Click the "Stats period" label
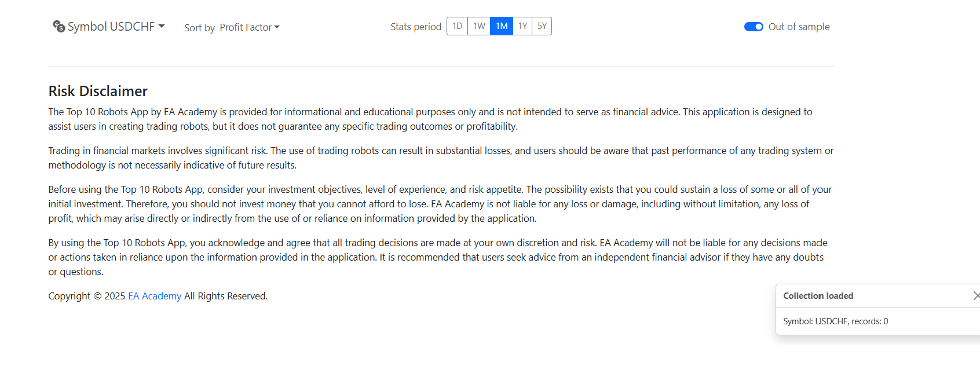 [x=416, y=27]
